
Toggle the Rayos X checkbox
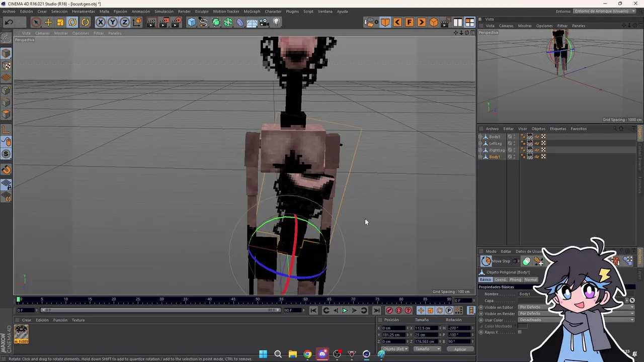[520, 332]
